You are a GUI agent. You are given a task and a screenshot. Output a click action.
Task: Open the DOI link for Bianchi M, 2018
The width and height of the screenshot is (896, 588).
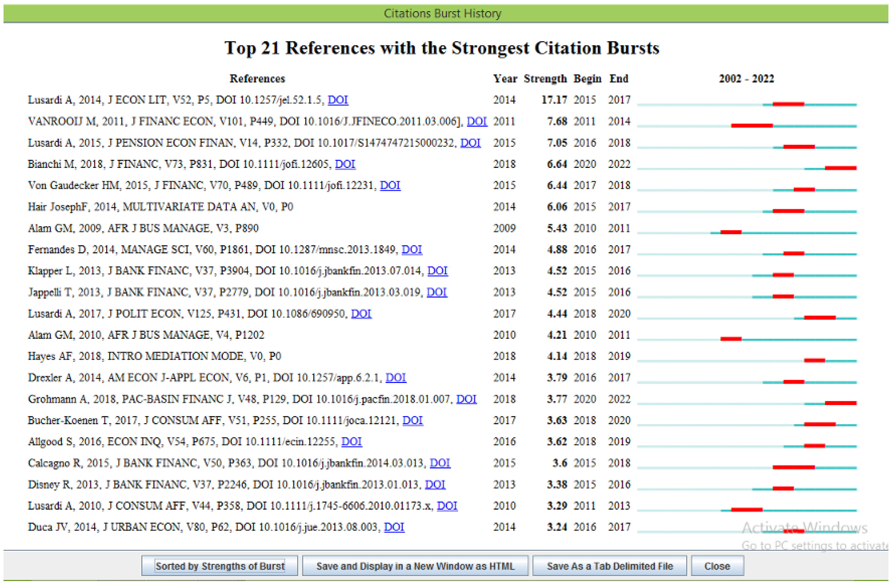[x=345, y=164]
